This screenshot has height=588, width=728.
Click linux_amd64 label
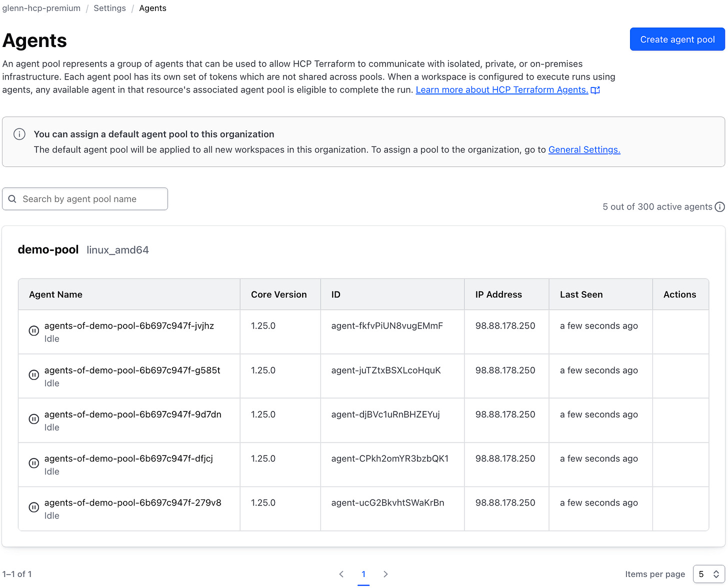117,250
